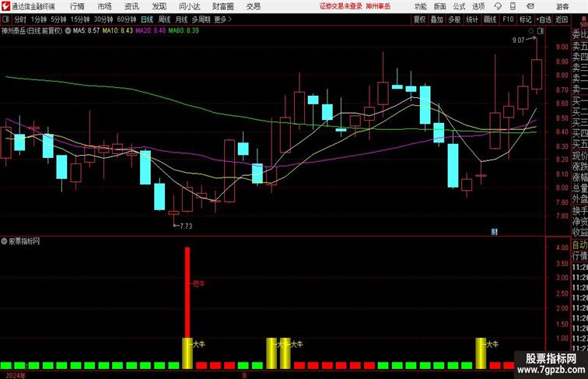Open the 行情 menu
588x379 pixels.
[x=77, y=6]
